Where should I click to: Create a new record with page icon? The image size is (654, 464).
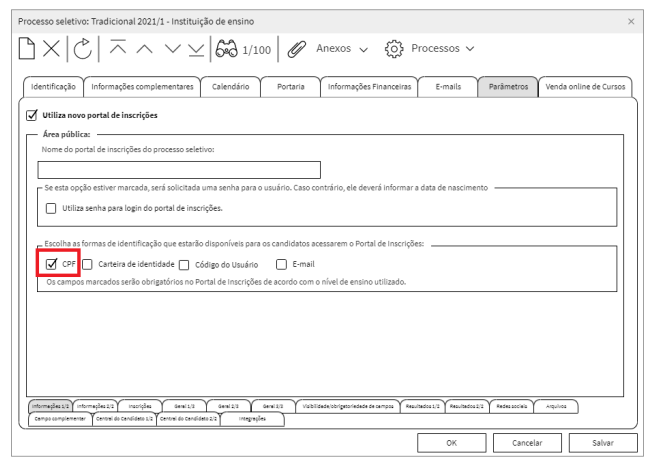tap(27, 49)
